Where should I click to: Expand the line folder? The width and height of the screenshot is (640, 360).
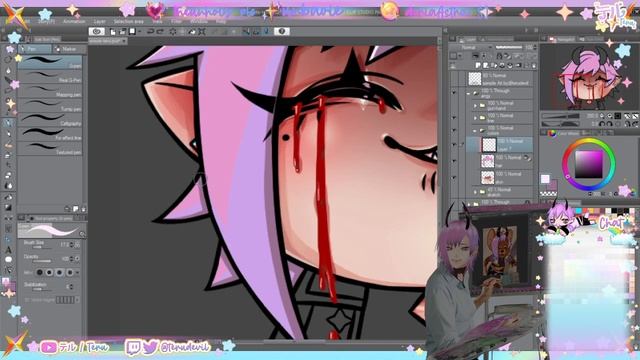tap(475, 118)
